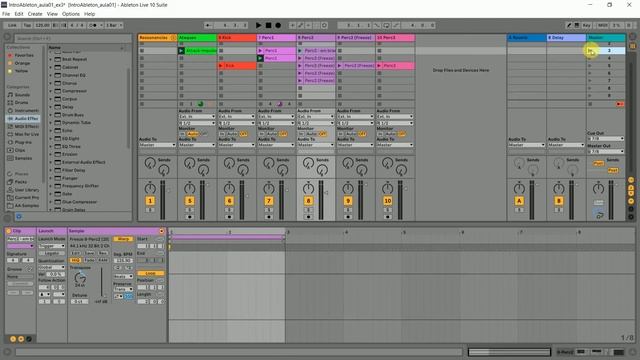The width and height of the screenshot is (640, 360).
Task: Open Create menu
Action: click(35, 14)
